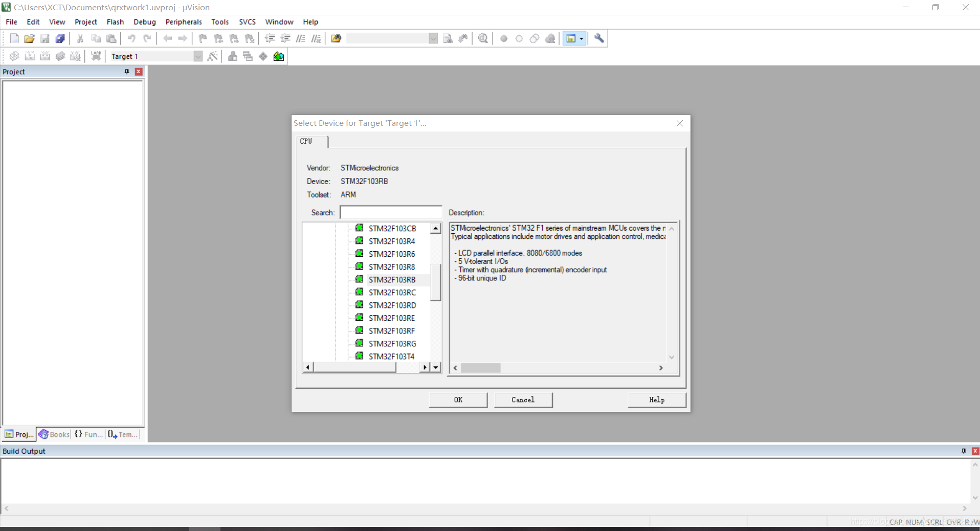Open the File menu

(x=11, y=22)
